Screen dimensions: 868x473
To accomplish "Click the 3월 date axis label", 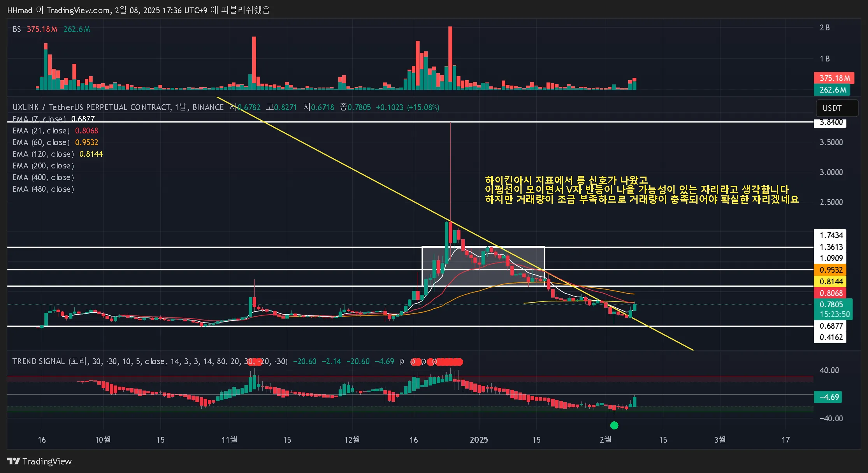I will (720, 440).
